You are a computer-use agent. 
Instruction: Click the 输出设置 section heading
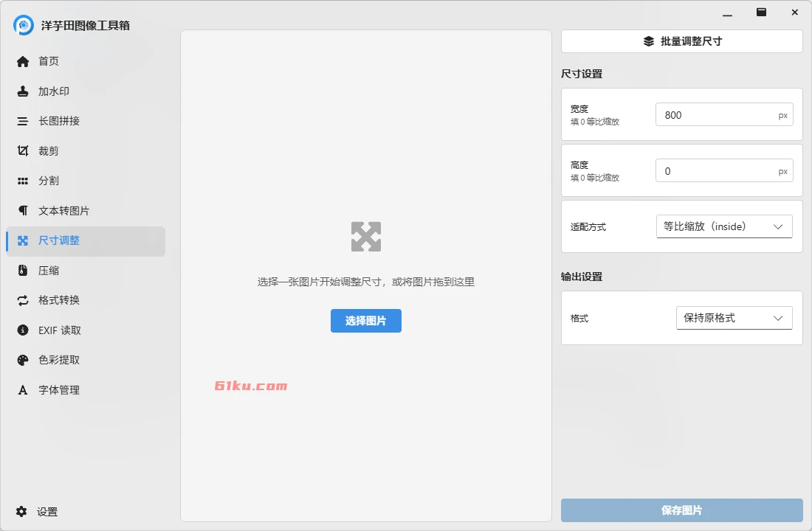click(x=582, y=277)
